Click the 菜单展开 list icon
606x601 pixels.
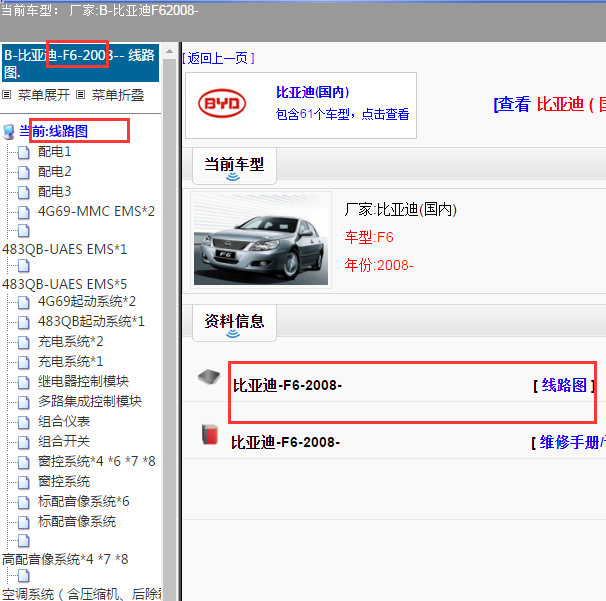pos(7,95)
